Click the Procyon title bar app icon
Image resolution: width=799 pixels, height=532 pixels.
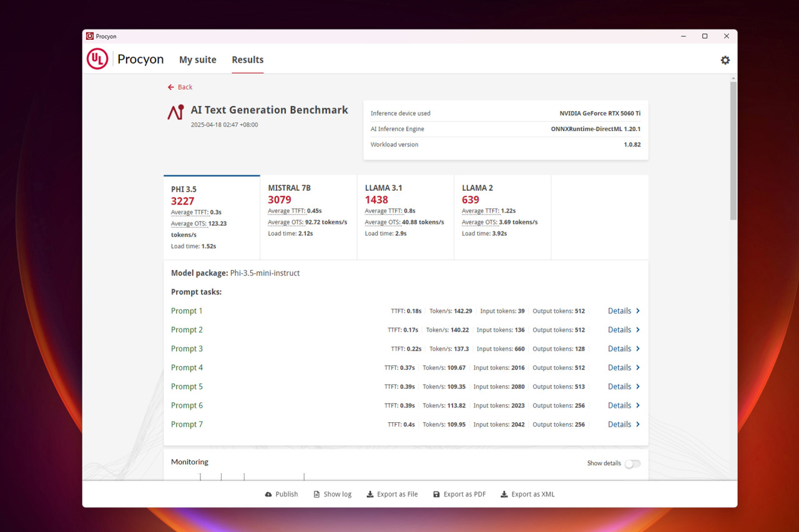coord(90,36)
